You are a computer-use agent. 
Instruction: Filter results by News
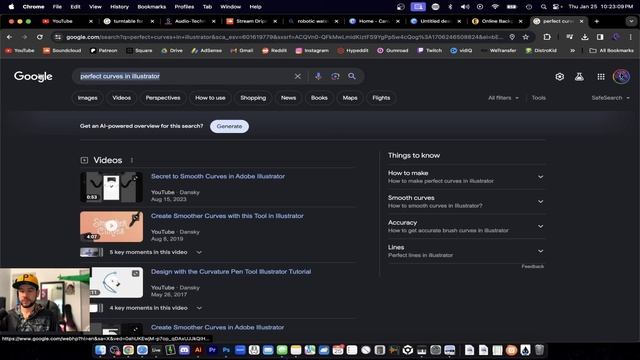(288, 98)
